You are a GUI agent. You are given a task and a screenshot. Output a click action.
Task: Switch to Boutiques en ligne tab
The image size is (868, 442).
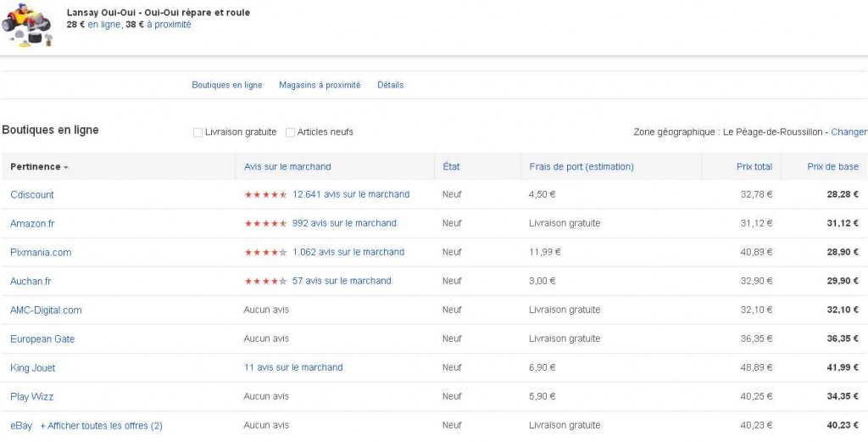pos(226,85)
